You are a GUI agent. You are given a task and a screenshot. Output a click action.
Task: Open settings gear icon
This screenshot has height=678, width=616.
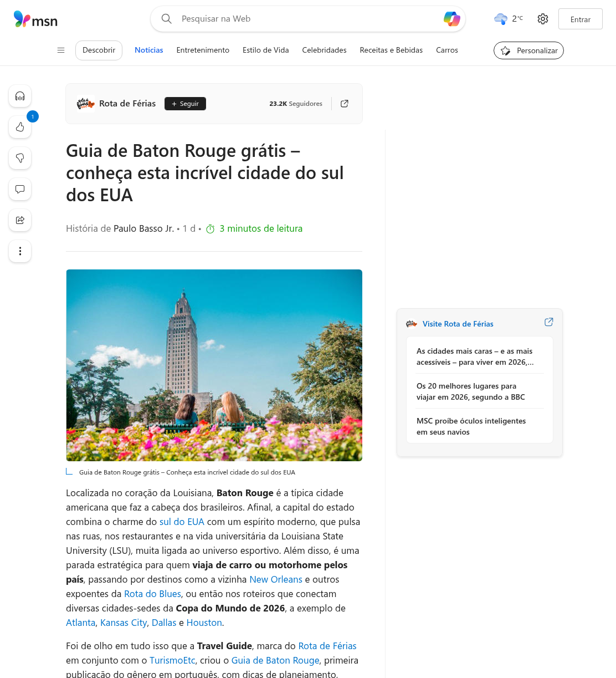[x=543, y=19]
